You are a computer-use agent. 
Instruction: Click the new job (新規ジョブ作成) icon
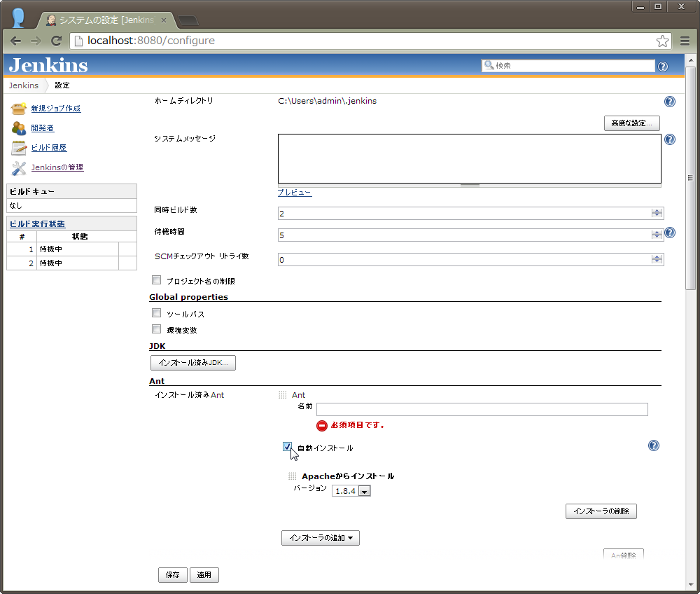pyautogui.click(x=19, y=108)
